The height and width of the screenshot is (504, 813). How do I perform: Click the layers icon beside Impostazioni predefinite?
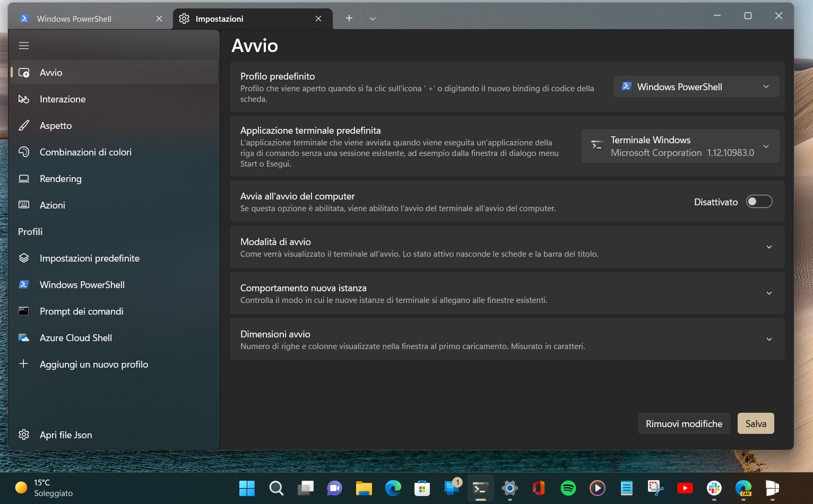(24, 258)
